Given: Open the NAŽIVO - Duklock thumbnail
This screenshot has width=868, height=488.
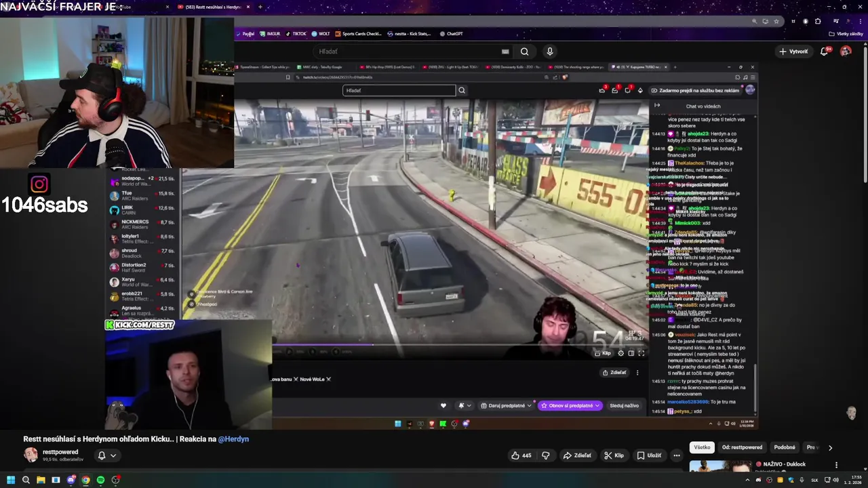Looking at the screenshot, I should [x=720, y=468].
